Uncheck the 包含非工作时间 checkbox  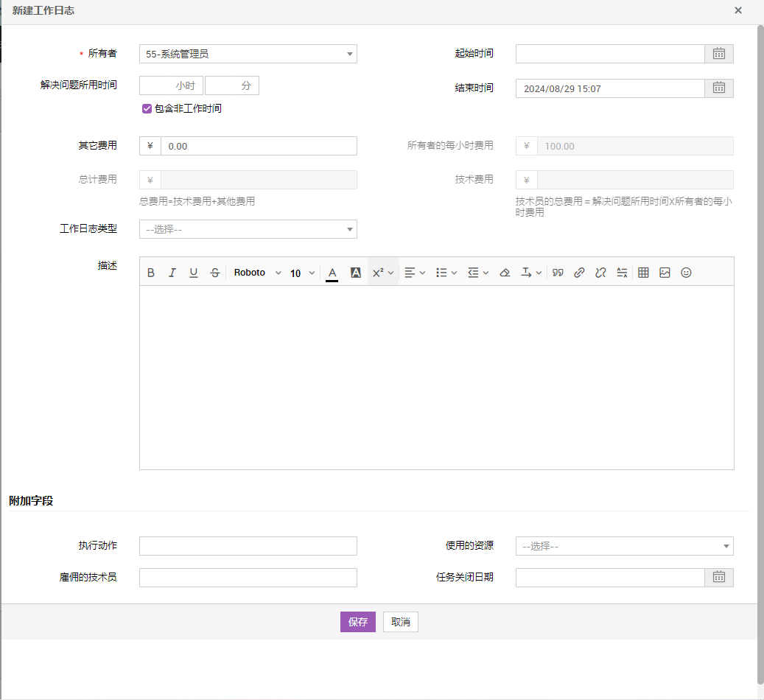pyautogui.click(x=147, y=109)
